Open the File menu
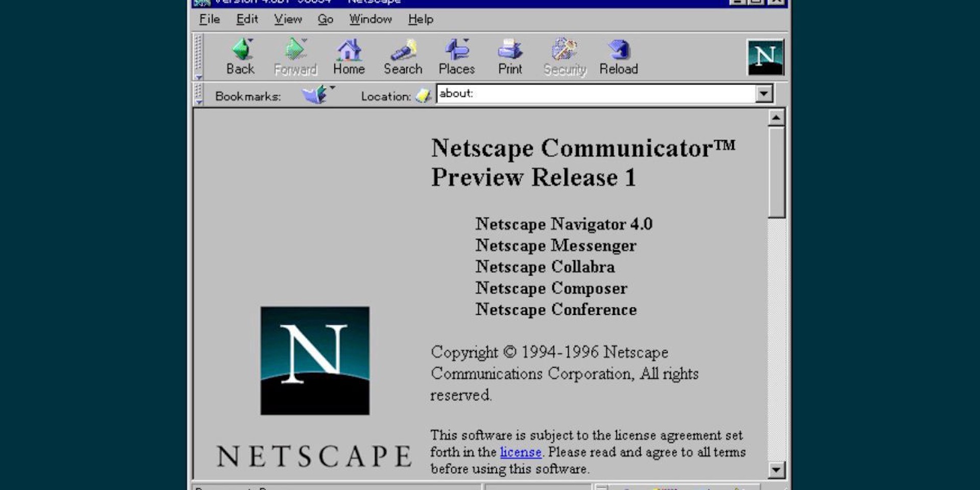 click(x=209, y=19)
